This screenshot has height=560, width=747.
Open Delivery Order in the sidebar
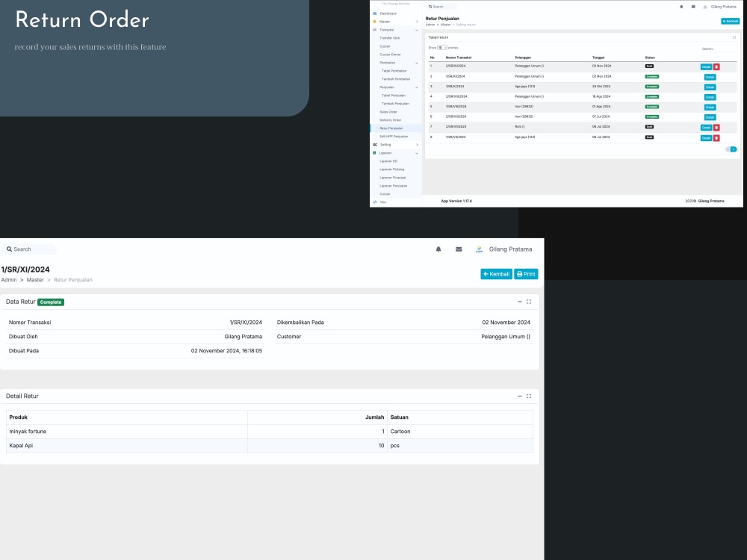click(390, 120)
